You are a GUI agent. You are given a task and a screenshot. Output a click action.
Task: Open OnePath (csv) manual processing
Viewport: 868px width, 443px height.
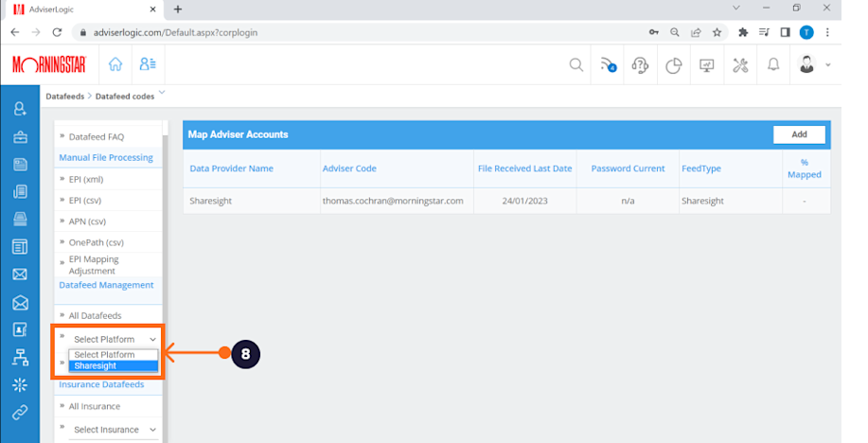(x=96, y=242)
